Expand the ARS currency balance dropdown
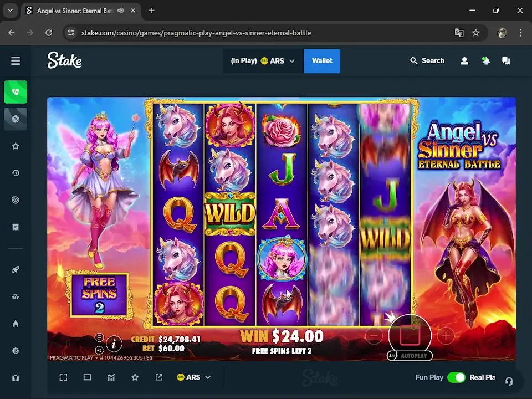This screenshot has height=399, width=532. [263, 61]
